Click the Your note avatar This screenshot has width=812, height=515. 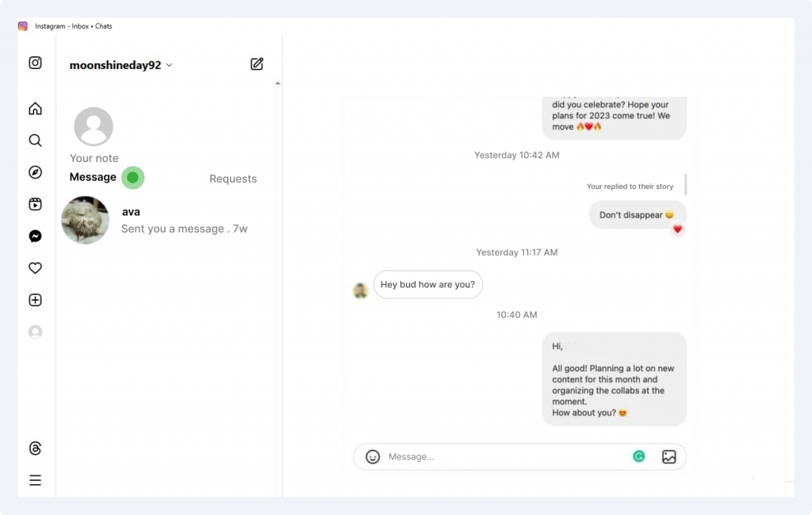(x=94, y=127)
